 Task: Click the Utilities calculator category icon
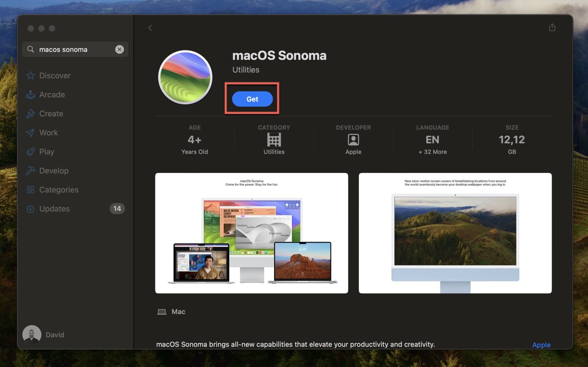[x=274, y=140]
